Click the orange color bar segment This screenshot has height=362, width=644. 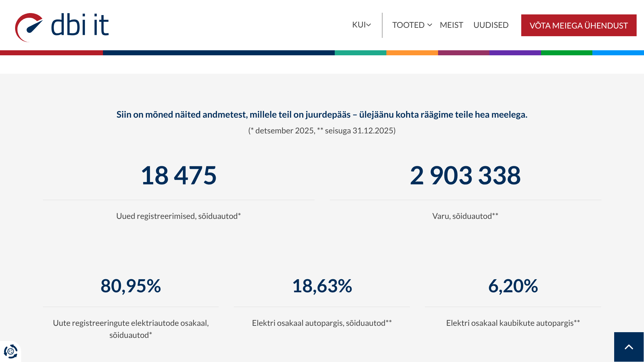coord(412,53)
